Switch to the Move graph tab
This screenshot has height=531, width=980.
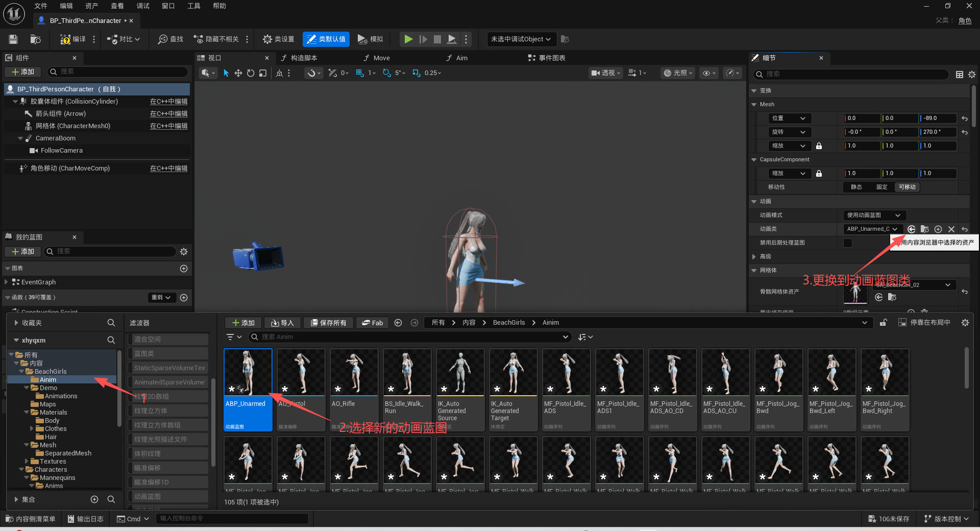(x=377, y=58)
